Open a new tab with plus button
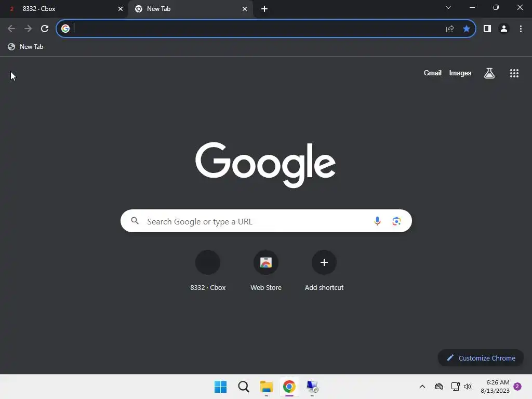This screenshot has height=399, width=532. pos(264,9)
